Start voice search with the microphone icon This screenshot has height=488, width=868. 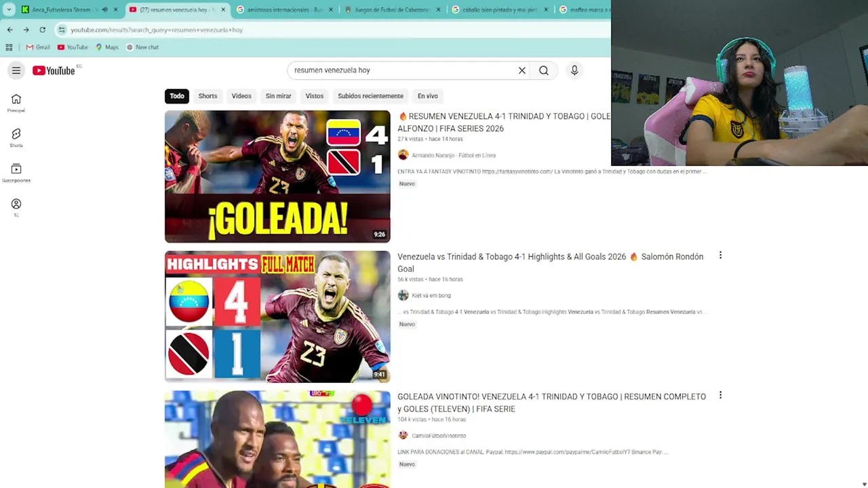pyautogui.click(x=574, y=70)
